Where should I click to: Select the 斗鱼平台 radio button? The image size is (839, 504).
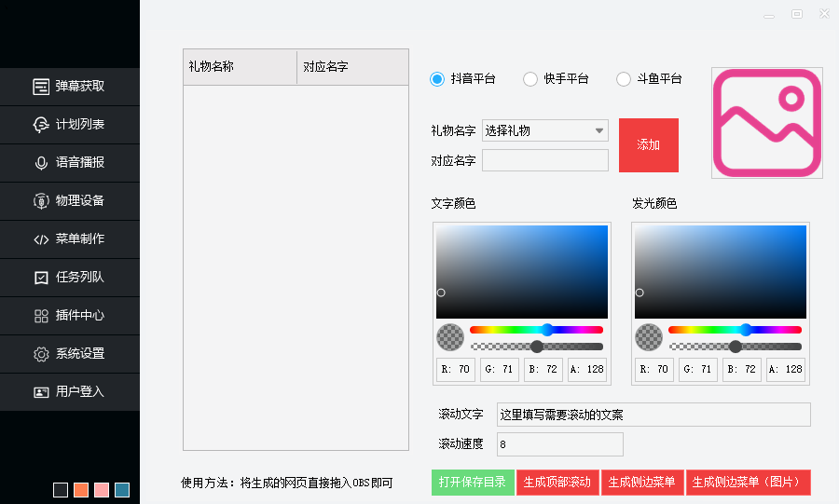(x=624, y=79)
